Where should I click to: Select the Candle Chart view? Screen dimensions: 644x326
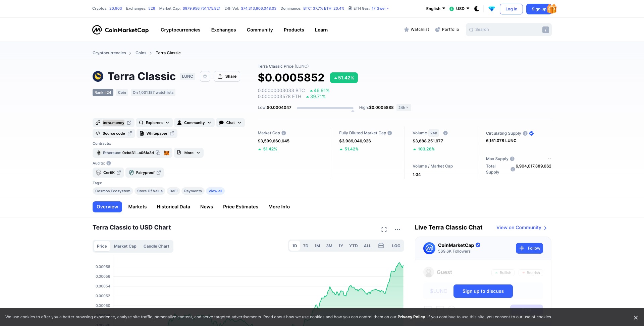[x=156, y=246]
